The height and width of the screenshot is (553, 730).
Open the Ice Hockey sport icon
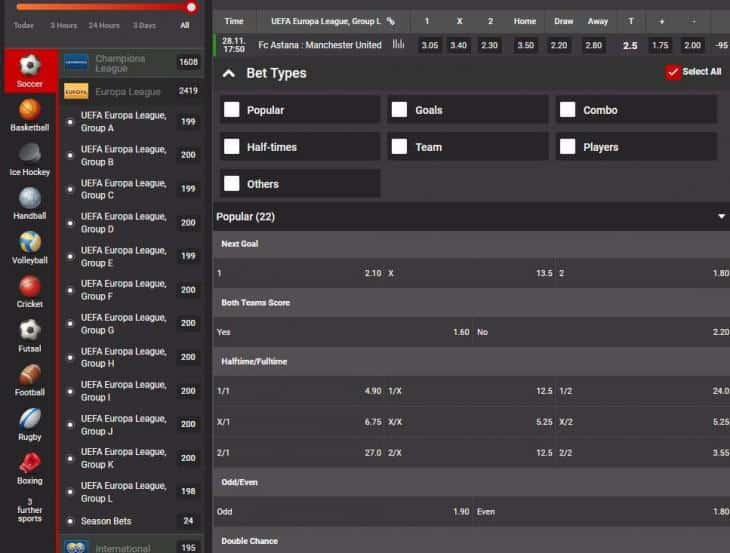[x=29, y=153]
